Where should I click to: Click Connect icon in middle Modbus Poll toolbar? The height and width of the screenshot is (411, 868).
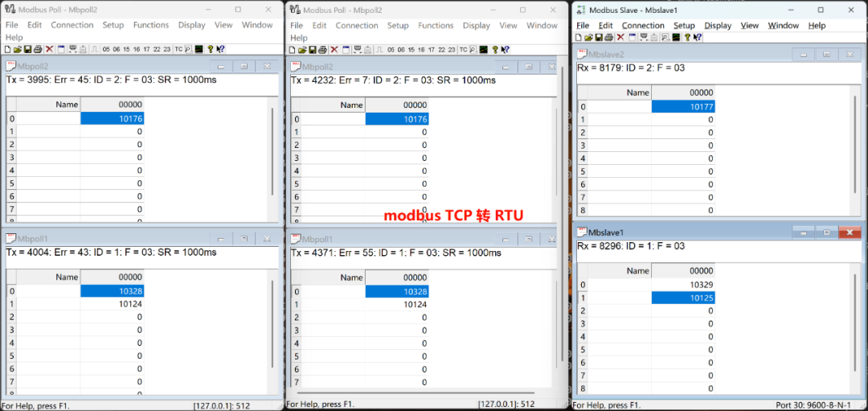click(358, 49)
